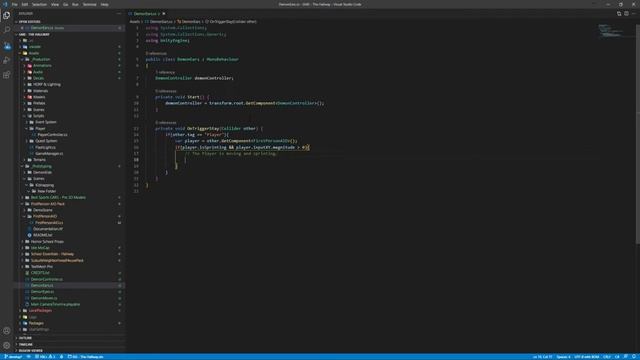Click the feedback icon in status bar
This screenshot has width=640, height=360.
(x=626, y=357)
